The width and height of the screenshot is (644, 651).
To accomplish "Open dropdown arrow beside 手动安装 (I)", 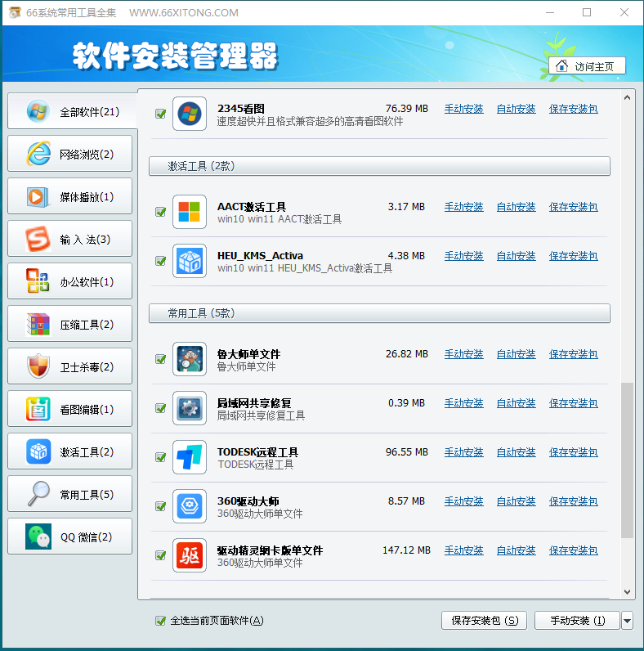I will click(627, 621).
